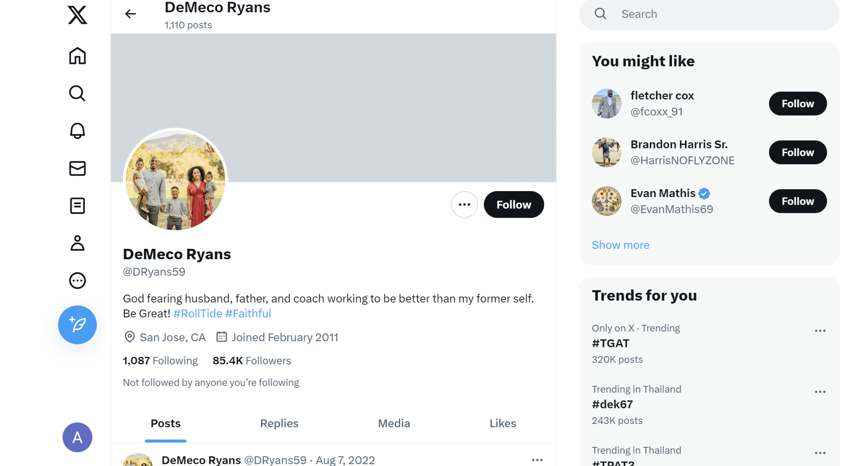The width and height of the screenshot is (868, 466).
Task: Go back using the arrow icon
Action: (x=131, y=14)
